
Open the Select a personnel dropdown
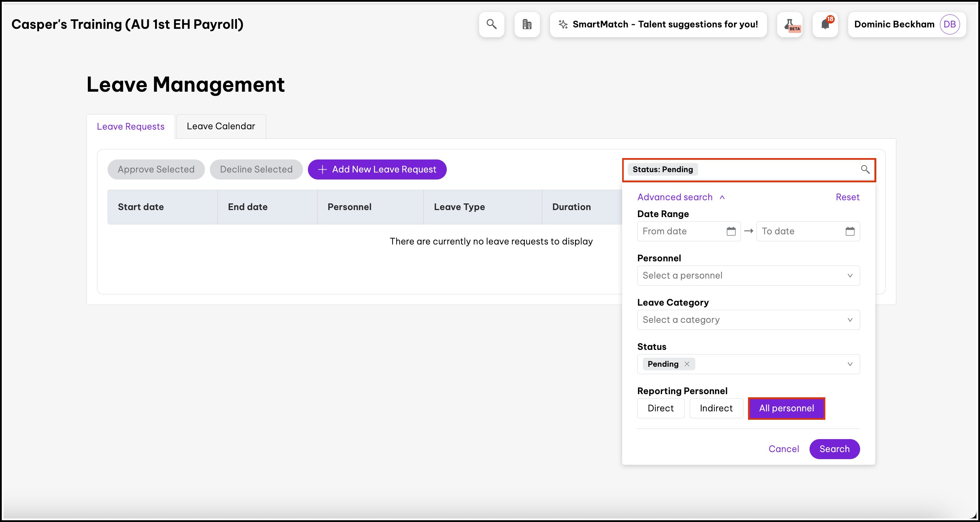click(748, 275)
